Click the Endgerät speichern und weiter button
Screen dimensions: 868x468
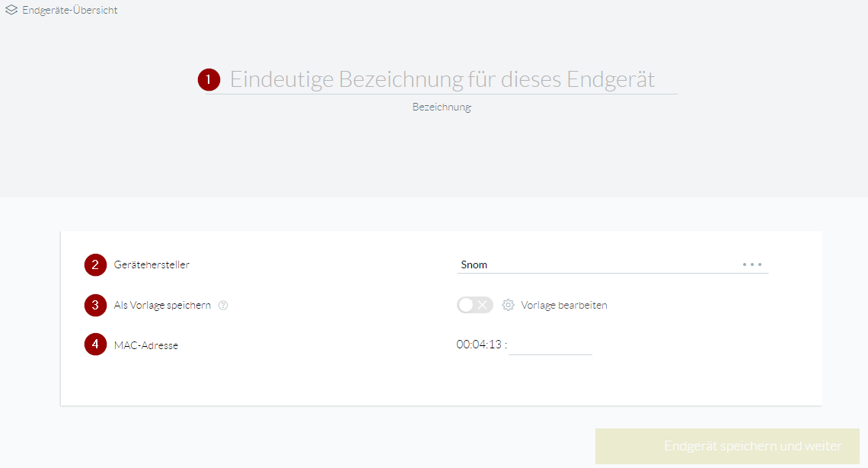tap(727, 446)
